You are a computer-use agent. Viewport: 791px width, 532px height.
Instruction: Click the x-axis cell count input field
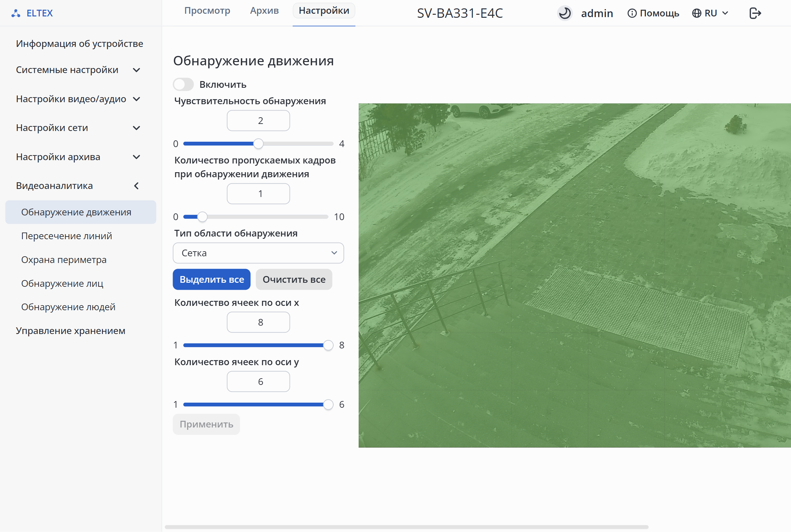pos(258,322)
